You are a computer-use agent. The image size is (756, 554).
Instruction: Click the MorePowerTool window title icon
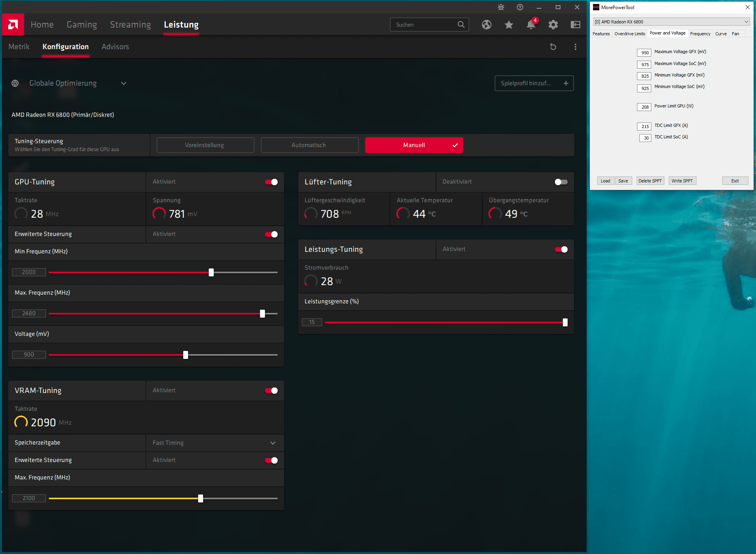(x=596, y=7)
